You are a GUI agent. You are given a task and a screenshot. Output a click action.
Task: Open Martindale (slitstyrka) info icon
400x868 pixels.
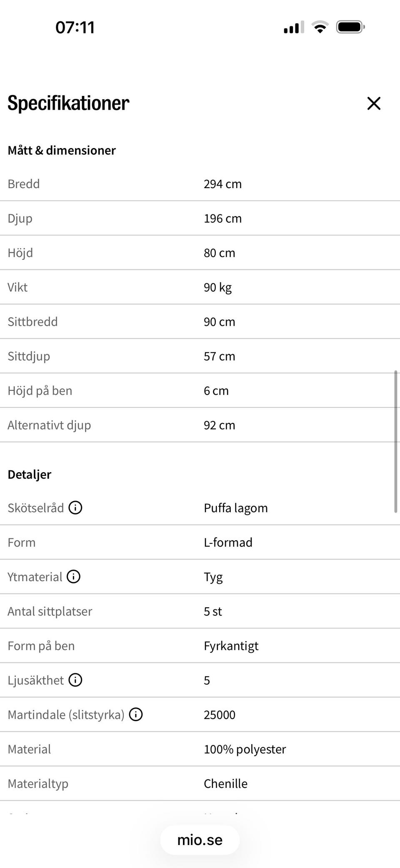click(x=136, y=714)
